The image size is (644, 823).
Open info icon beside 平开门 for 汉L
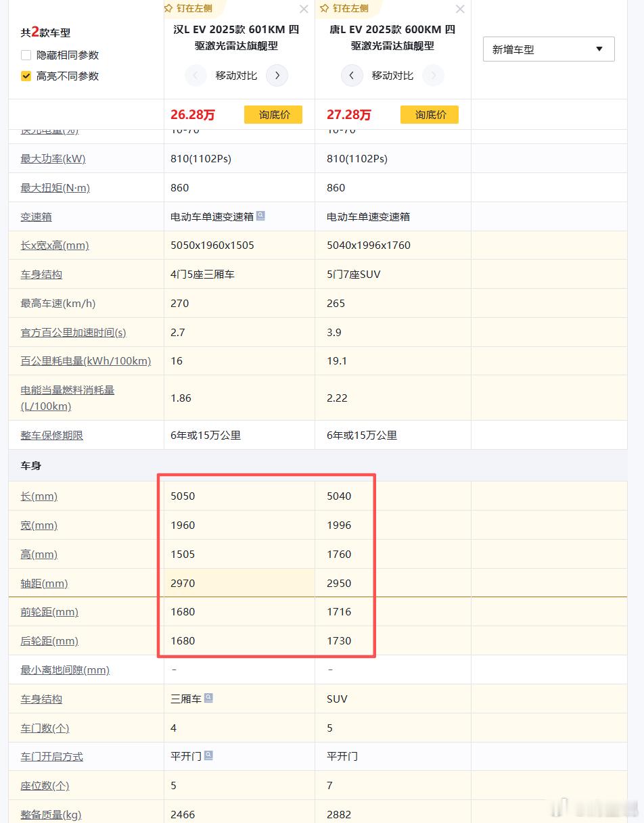coord(208,755)
